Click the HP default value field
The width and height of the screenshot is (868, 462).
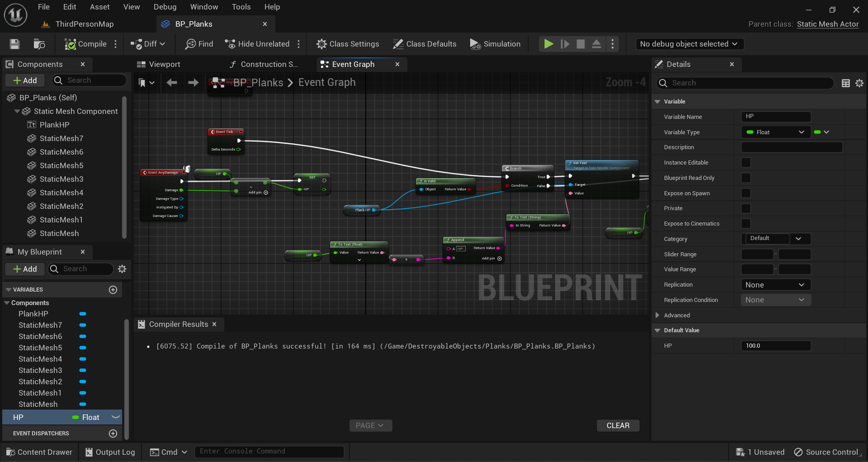click(776, 346)
